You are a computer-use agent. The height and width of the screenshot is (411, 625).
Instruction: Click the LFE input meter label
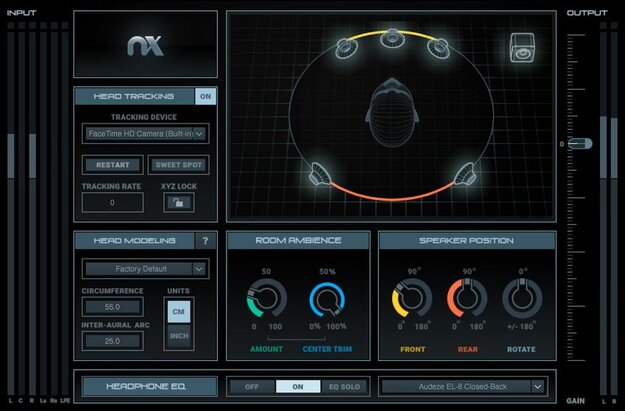click(65, 401)
